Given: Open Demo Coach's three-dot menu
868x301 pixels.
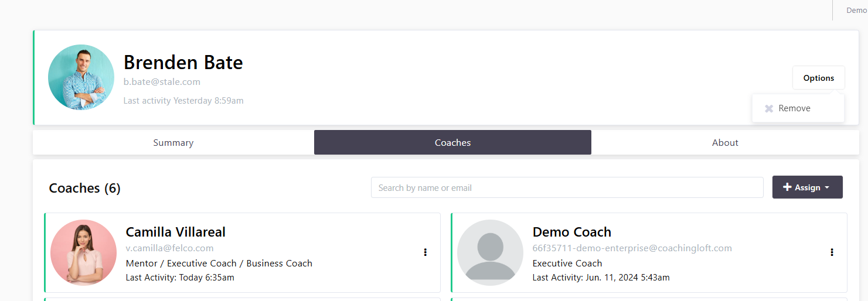Looking at the screenshot, I should (832, 252).
